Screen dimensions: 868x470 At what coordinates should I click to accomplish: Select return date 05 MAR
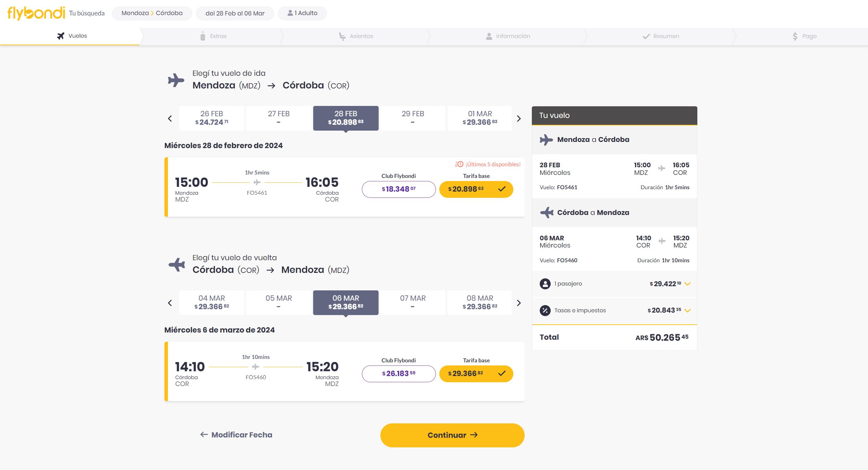(x=279, y=302)
